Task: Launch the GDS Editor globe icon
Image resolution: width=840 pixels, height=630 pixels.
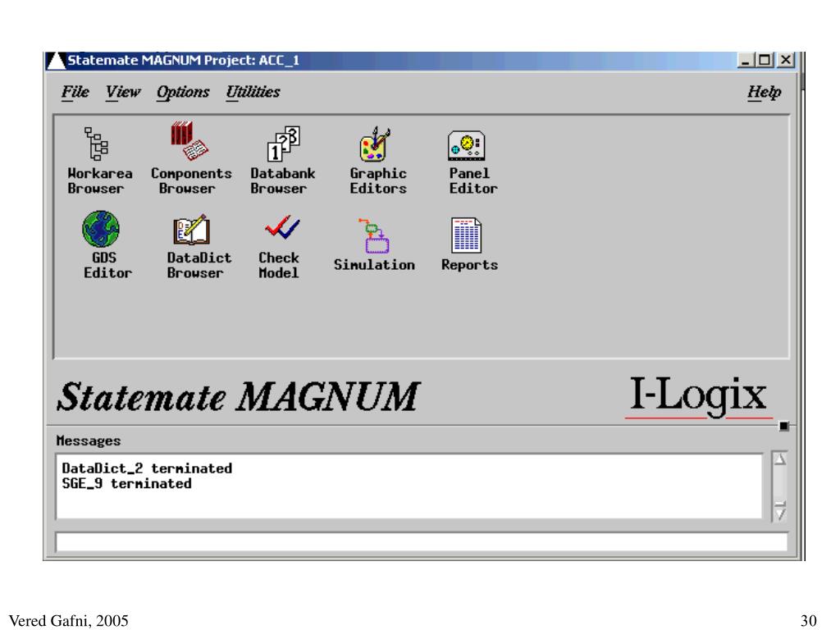Action: click(x=101, y=229)
